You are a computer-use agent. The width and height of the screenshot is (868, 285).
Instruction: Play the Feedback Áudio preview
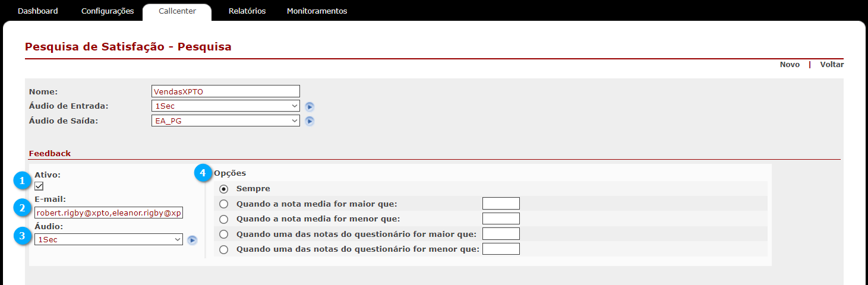click(x=192, y=240)
